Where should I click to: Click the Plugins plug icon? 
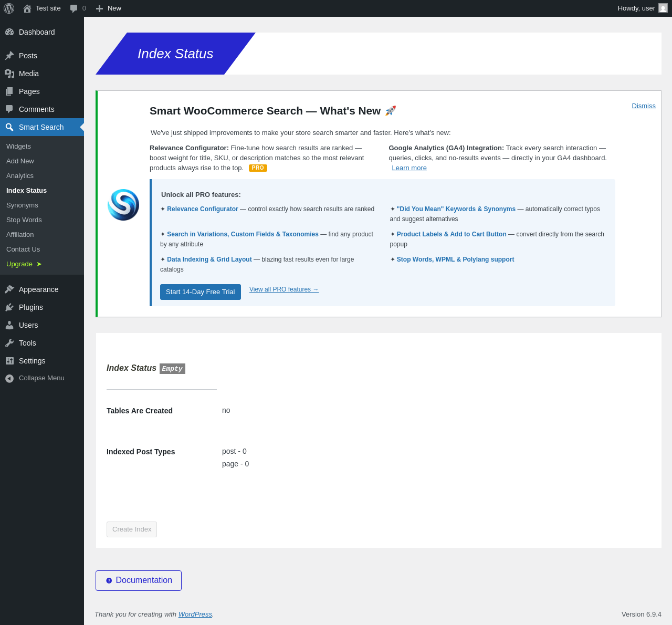pos(9,307)
